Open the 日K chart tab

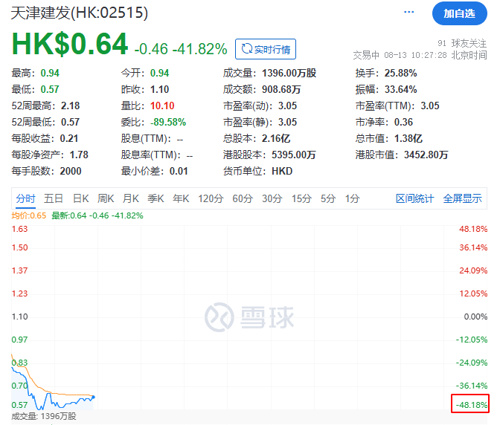[x=81, y=199]
